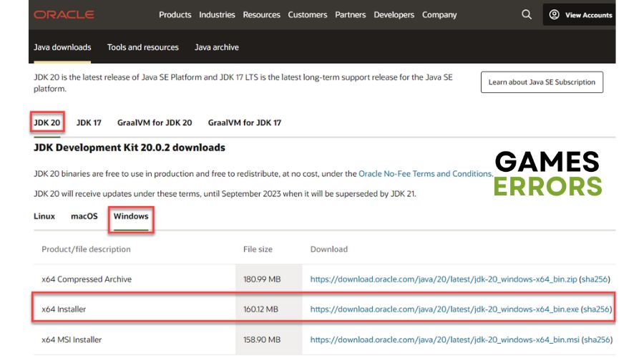Image resolution: width=644 pixels, height=358 pixels.
Task: Download the jdk-20_windows-x64_bin.exe link
Action: 444,309
